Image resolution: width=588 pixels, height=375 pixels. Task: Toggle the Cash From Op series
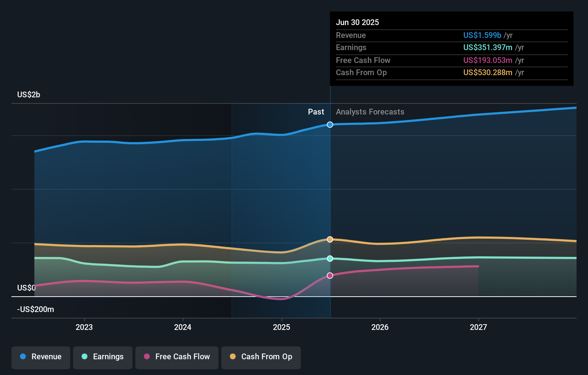coord(261,357)
